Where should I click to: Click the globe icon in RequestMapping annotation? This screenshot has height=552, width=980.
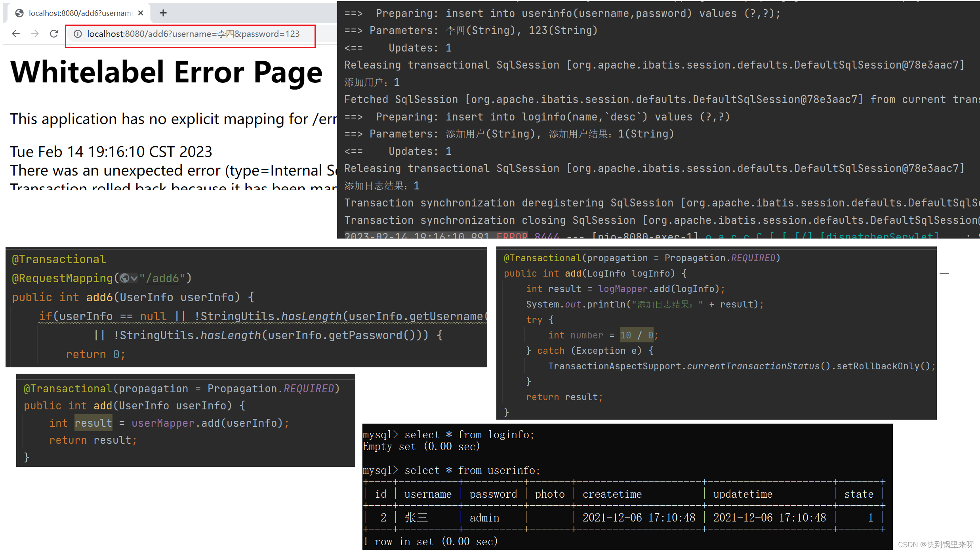click(x=124, y=278)
